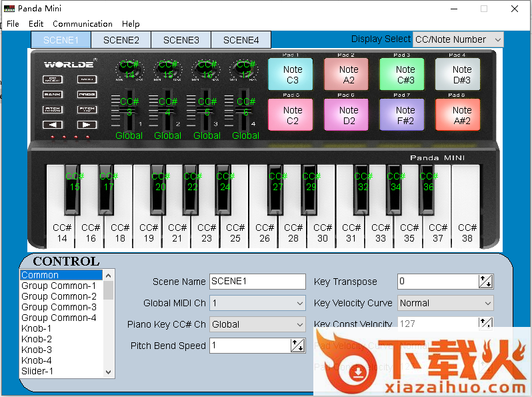
Task: Select Group Common-1 in the control list
Action: coord(61,286)
